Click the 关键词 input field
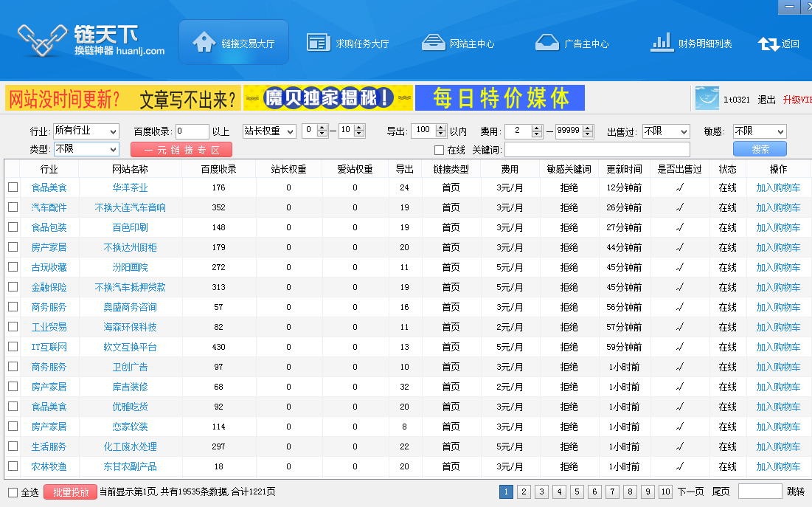The width and height of the screenshot is (812, 507). click(x=597, y=151)
